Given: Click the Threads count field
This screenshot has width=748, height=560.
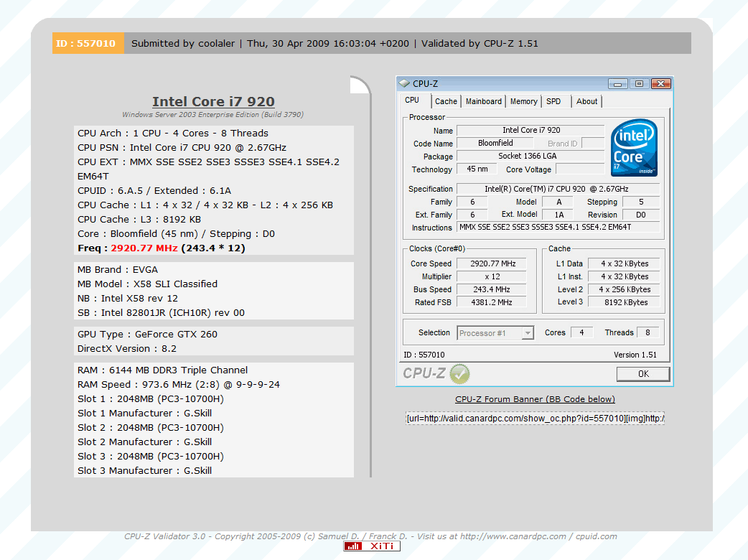Looking at the screenshot, I should pyautogui.click(x=648, y=332).
